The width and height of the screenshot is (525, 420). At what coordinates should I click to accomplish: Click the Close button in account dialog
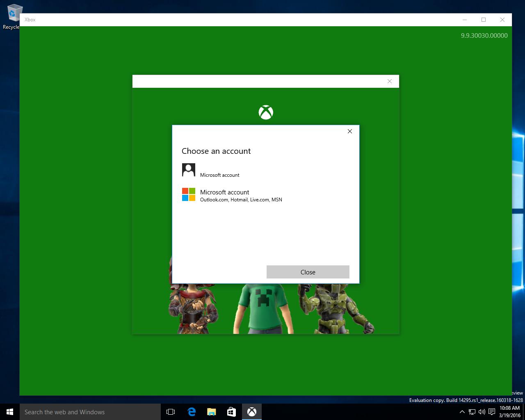coord(308,272)
